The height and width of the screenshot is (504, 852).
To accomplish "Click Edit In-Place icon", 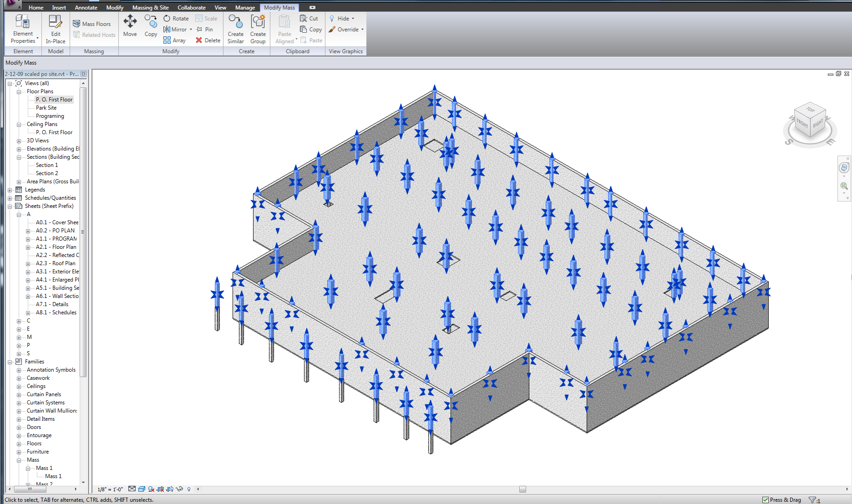I will [x=56, y=28].
